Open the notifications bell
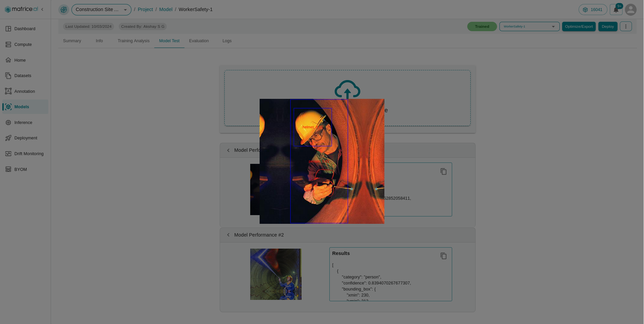This screenshot has width=644, height=324. point(616,10)
